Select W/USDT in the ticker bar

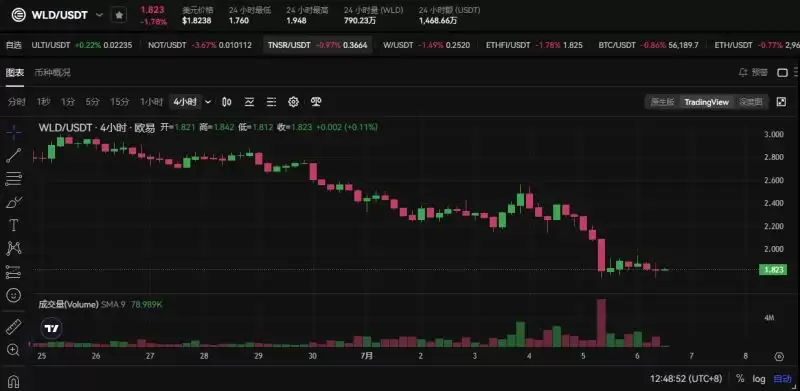pyautogui.click(x=427, y=45)
